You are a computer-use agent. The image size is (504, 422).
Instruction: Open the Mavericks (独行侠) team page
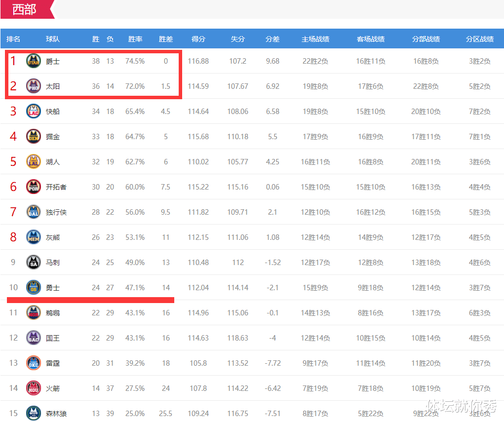pos(55,212)
